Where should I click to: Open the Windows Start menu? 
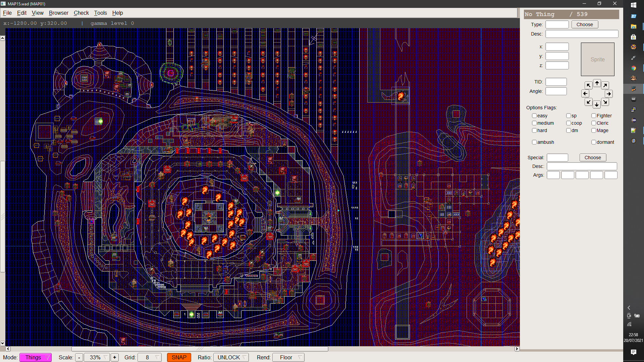[x=633, y=5]
